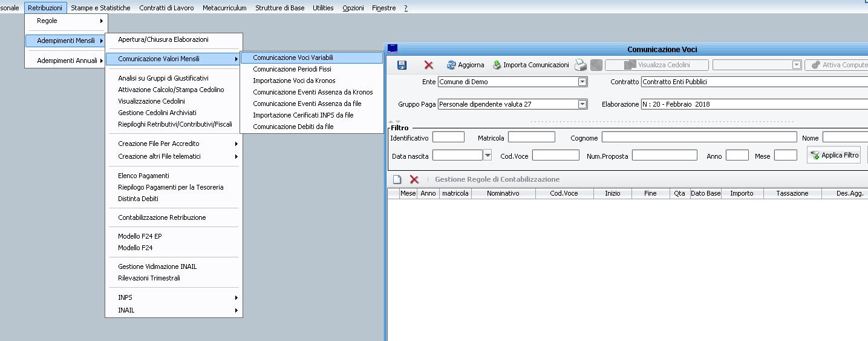This screenshot has width=868, height=341.
Task: Click the Cognome filter text field
Action: [x=699, y=137]
